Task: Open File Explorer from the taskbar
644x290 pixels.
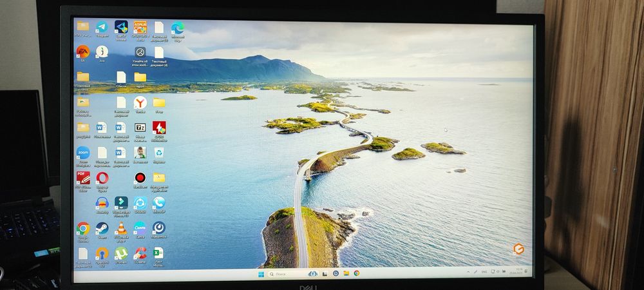Action: tap(346, 274)
